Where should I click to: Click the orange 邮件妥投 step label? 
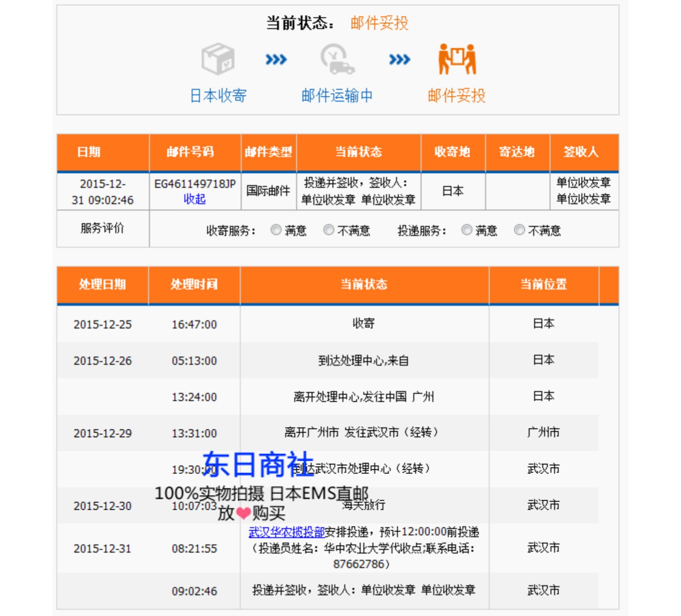pyautogui.click(x=457, y=96)
